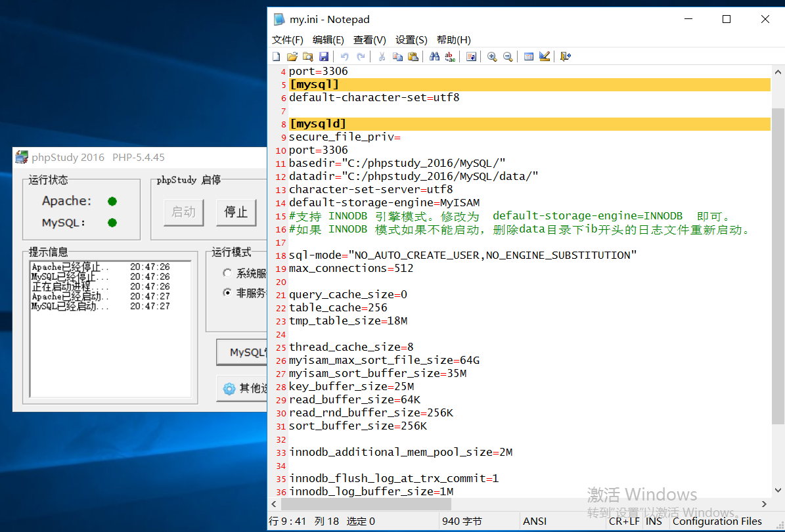Click the phpStudy title bar icon
Viewport: 785px width, 532px height.
[22, 157]
